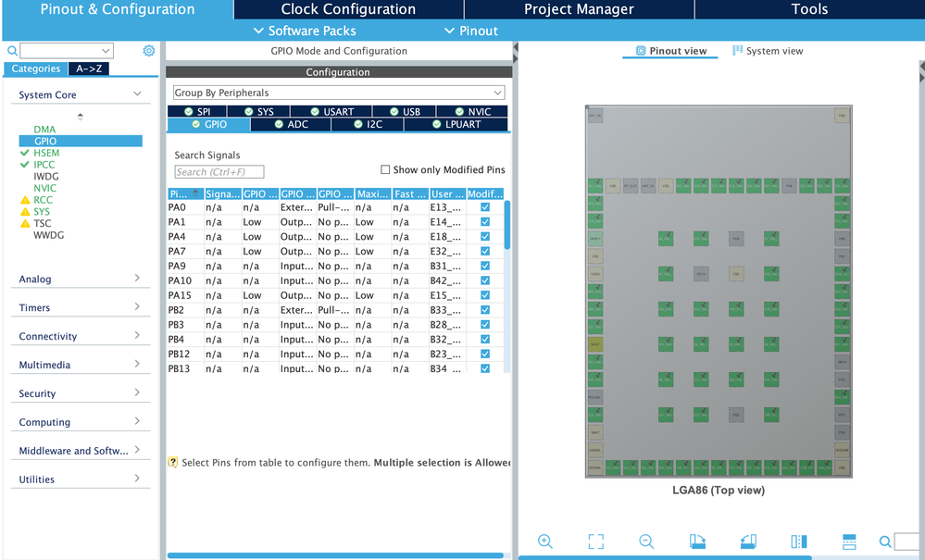Open the category search combo box

click(67, 51)
